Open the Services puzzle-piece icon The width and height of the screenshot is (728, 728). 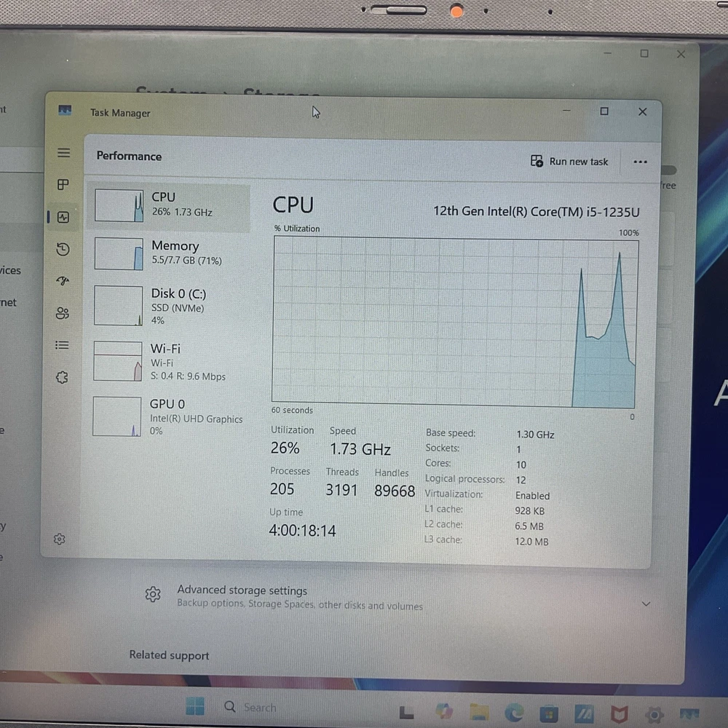tap(62, 378)
